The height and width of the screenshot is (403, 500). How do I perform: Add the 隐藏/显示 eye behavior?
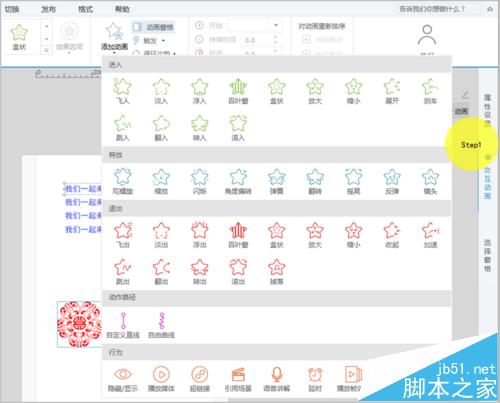pyautogui.click(x=123, y=379)
